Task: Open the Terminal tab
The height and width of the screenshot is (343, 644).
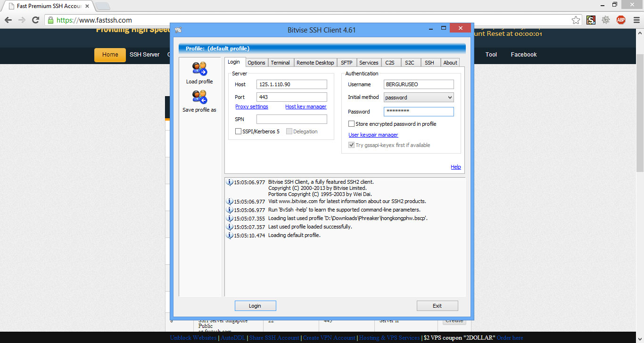Action: point(281,63)
